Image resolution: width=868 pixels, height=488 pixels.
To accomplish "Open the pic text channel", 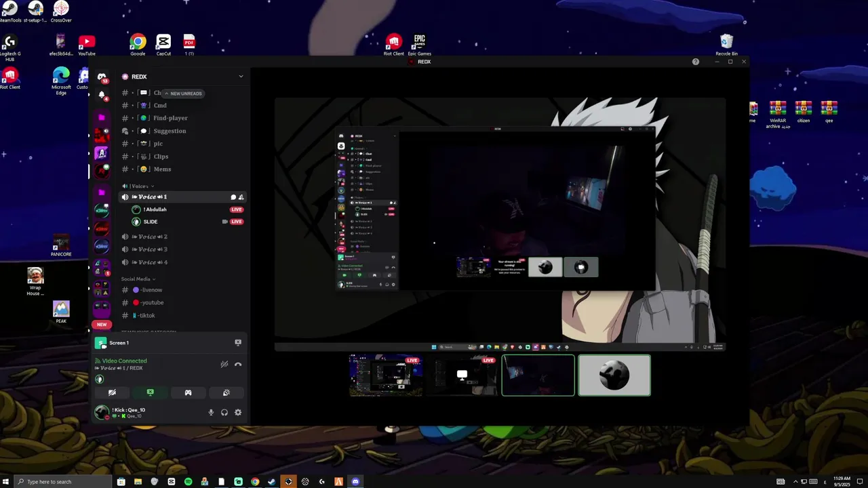I will [183, 144].
